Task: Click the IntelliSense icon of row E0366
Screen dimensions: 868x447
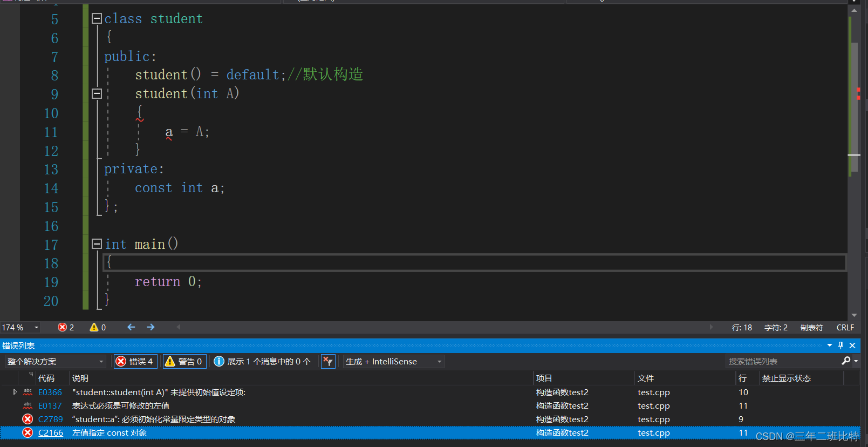Action: (28, 392)
